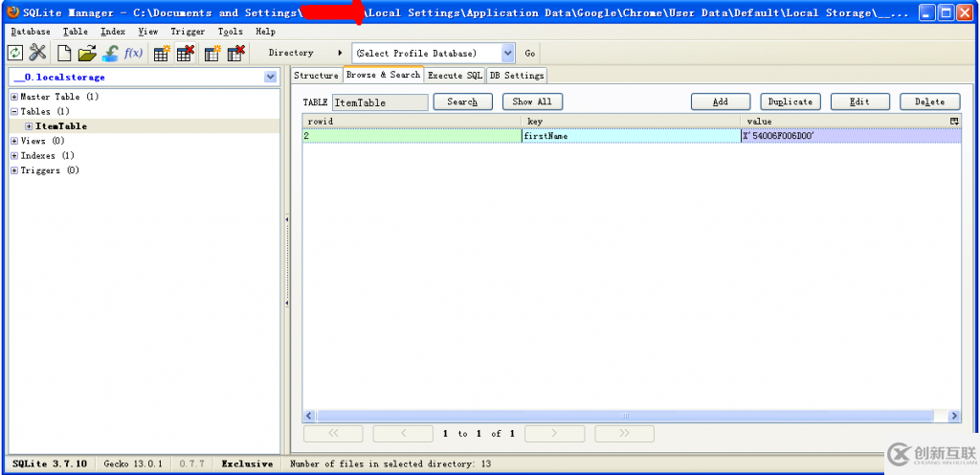This screenshot has height=475, width=980.
Task: Click the previous page < button
Action: tap(403, 434)
